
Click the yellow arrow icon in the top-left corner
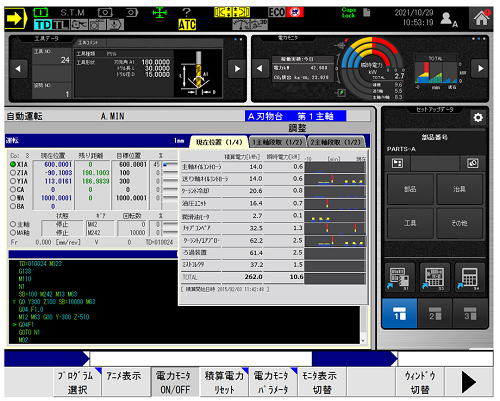(15, 18)
